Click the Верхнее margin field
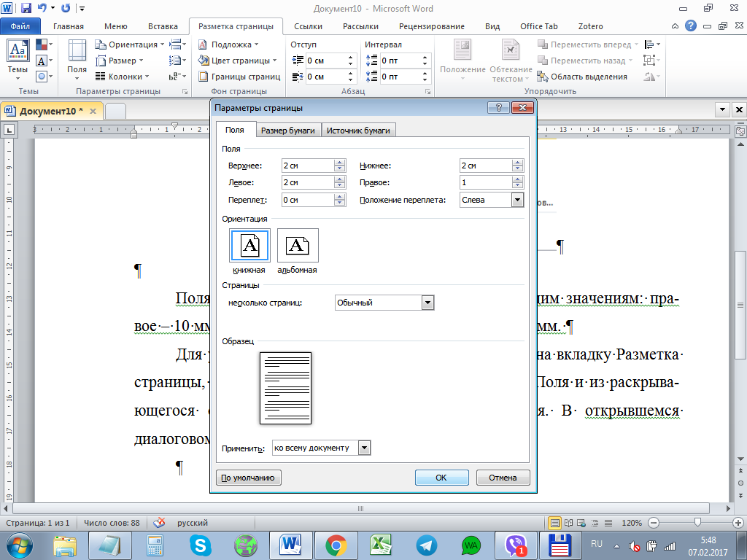The image size is (747, 560). pyautogui.click(x=308, y=166)
